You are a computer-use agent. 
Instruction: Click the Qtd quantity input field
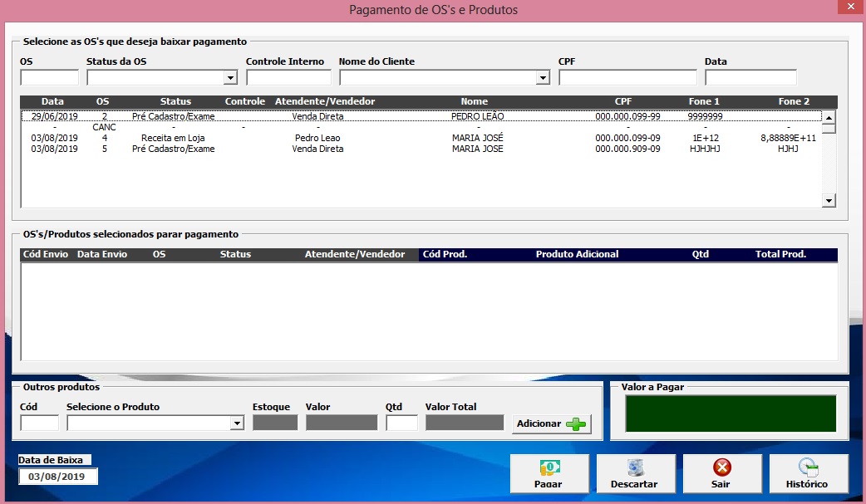401,423
